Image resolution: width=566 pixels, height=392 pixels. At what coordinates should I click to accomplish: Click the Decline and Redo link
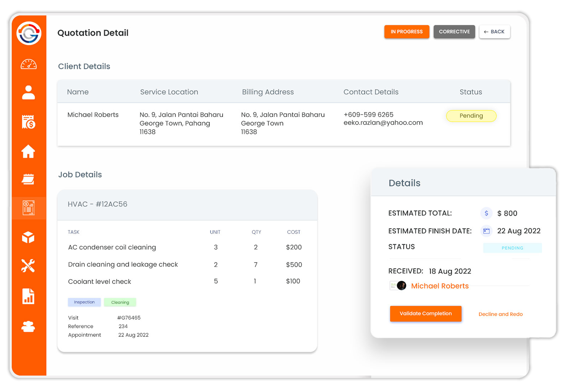[500, 314]
